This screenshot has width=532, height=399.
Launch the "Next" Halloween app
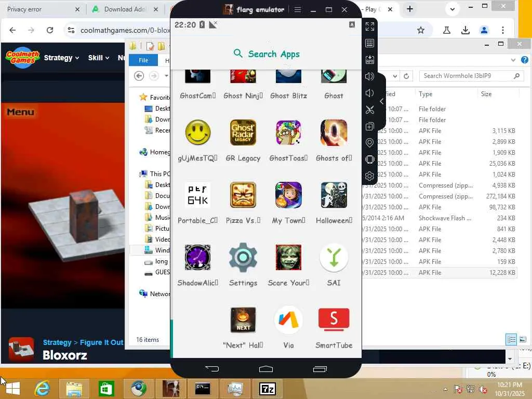[243, 320]
